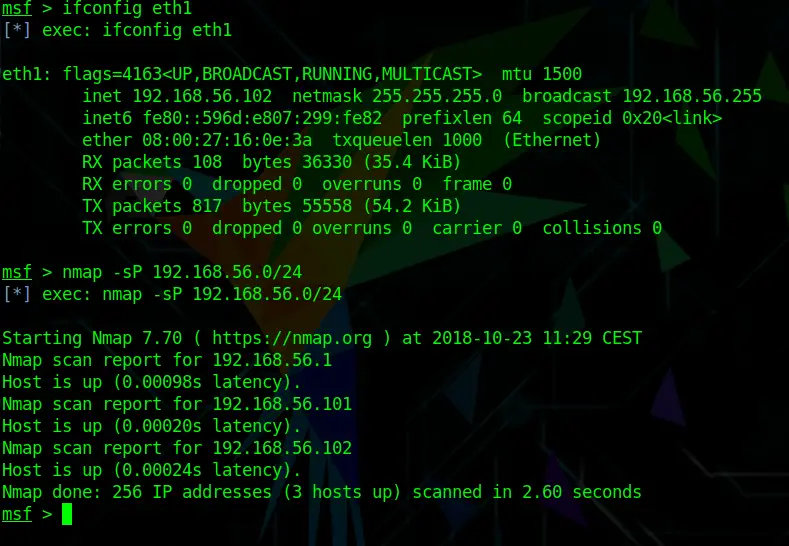The image size is (789, 546).
Task: Click broadcast address 192.168.56.255
Action: click(x=692, y=96)
